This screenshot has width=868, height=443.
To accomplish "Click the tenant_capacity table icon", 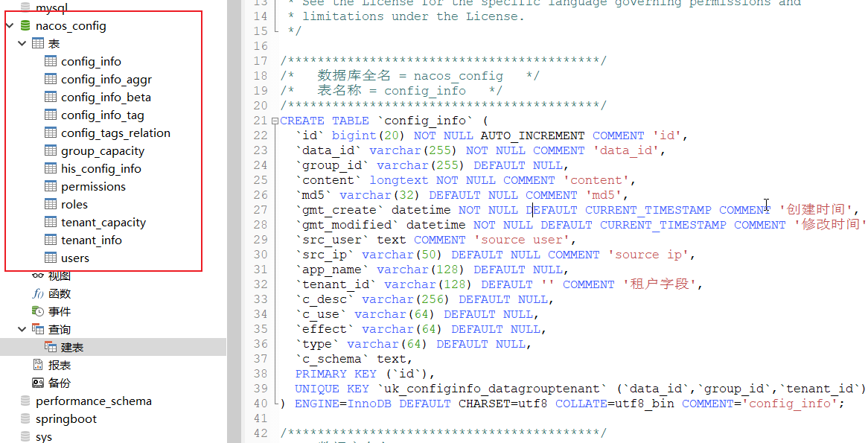I will pos(51,222).
